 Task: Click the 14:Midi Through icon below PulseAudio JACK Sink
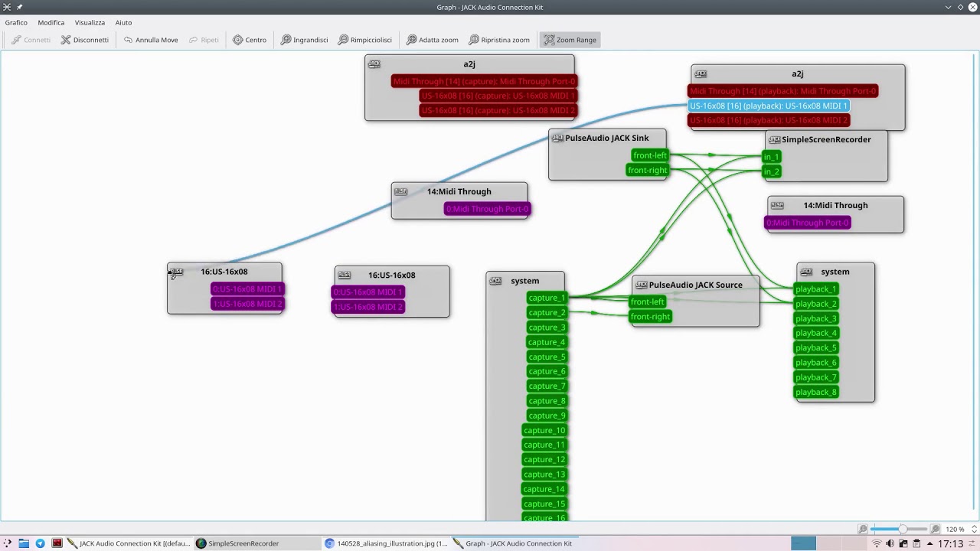coord(400,191)
